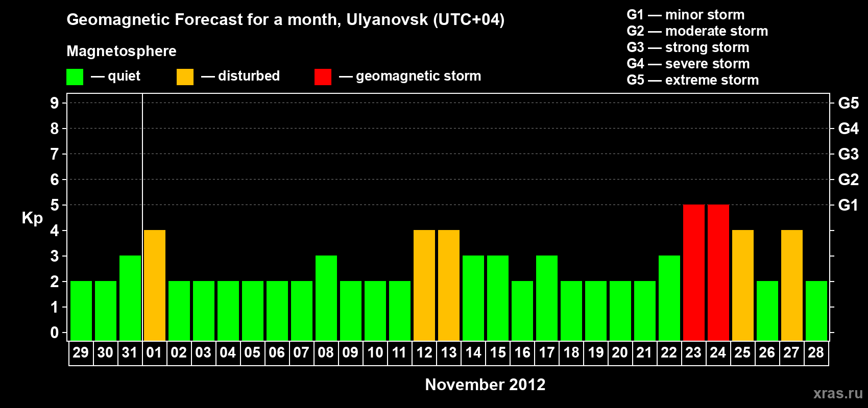Click the 'G5 — extreme storm' legend text
868x408 pixels.
(x=692, y=80)
